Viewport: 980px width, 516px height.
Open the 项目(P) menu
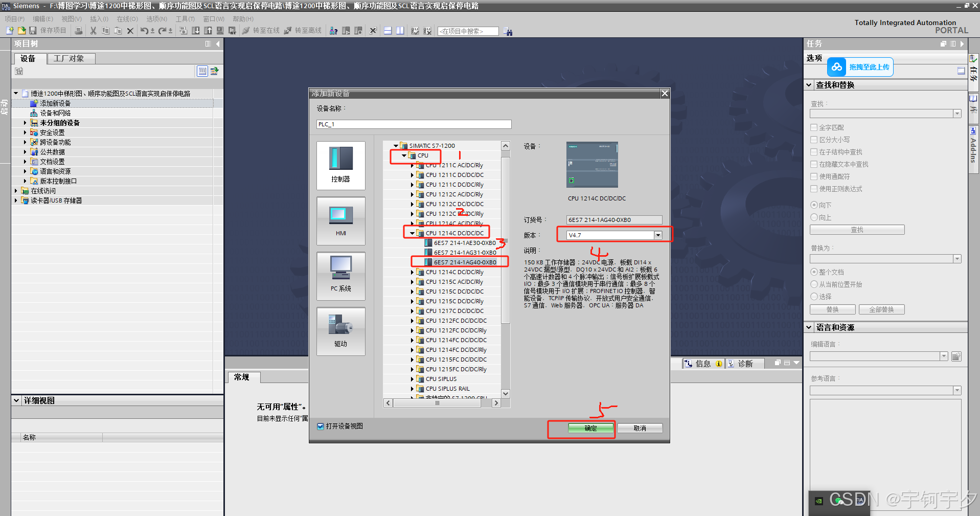pyautogui.click(x=15, y=19)
